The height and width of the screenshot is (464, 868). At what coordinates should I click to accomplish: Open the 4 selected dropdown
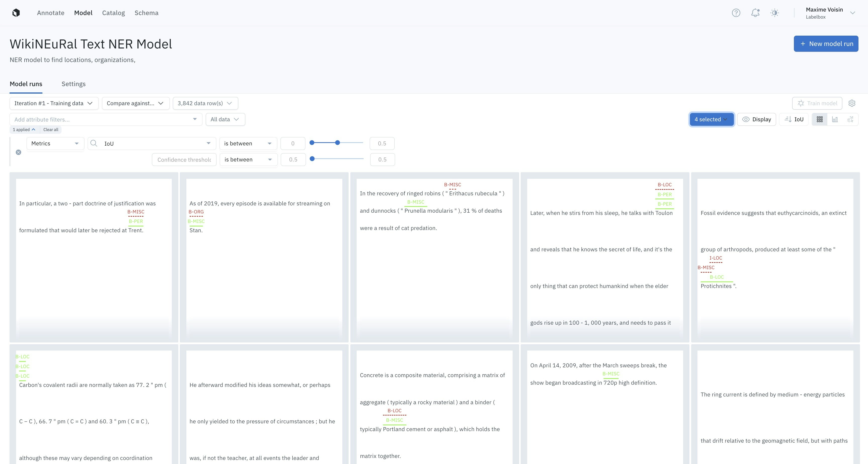(712, 119)
